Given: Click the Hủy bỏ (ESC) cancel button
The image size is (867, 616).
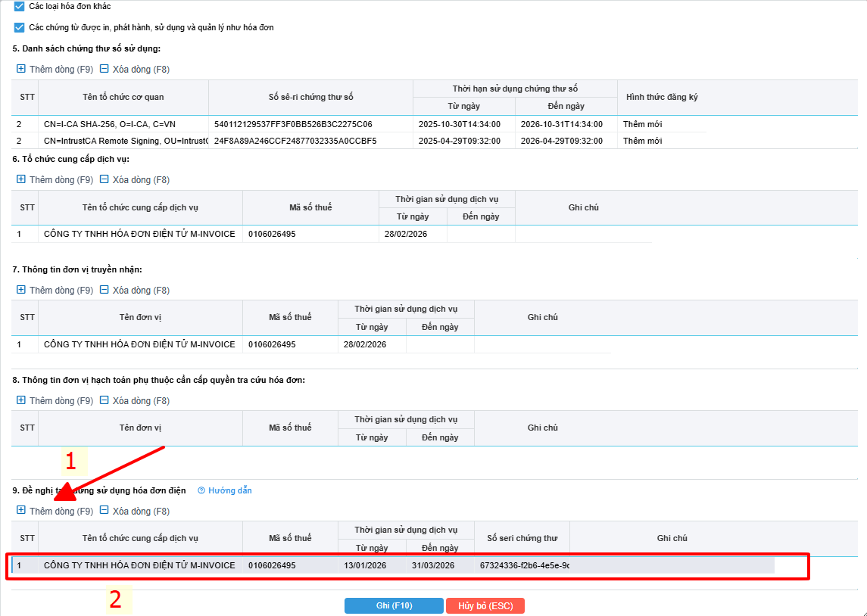Looking at the screenshot, I should [x=485, y=606].
